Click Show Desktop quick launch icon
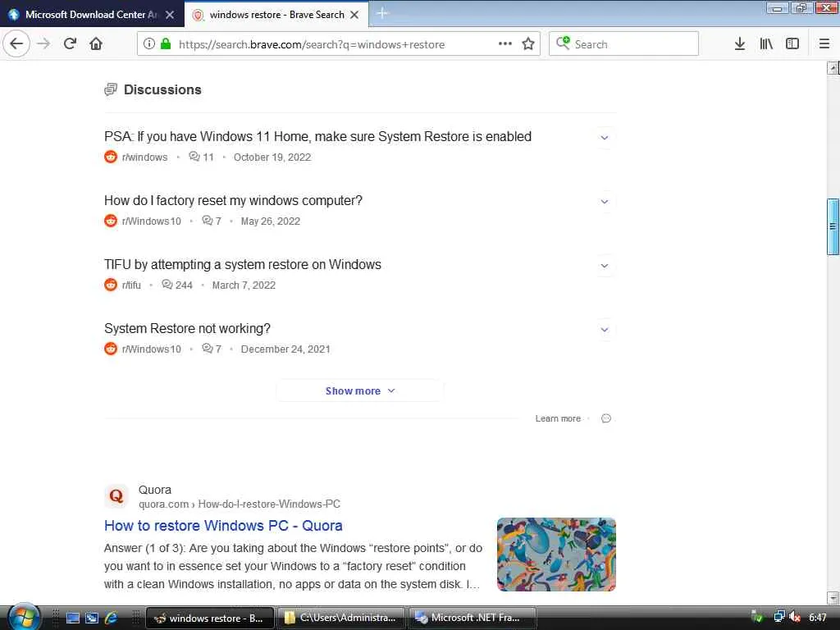Screen dimensions: 840x630 click(73, 618)
